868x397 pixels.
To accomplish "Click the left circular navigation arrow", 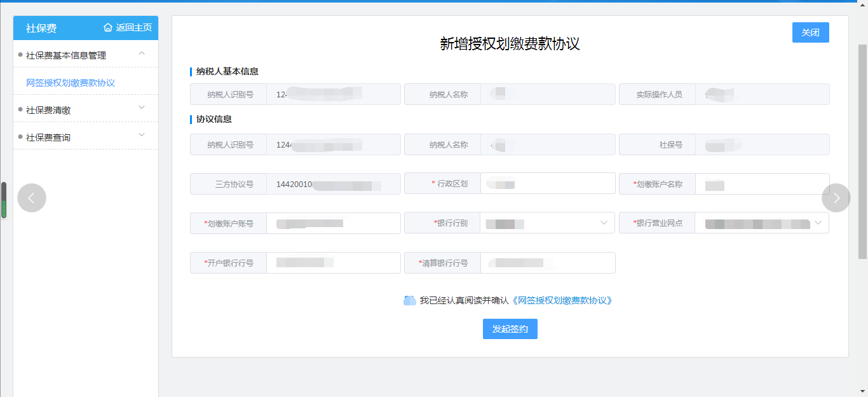I will [x=32, y=198].
